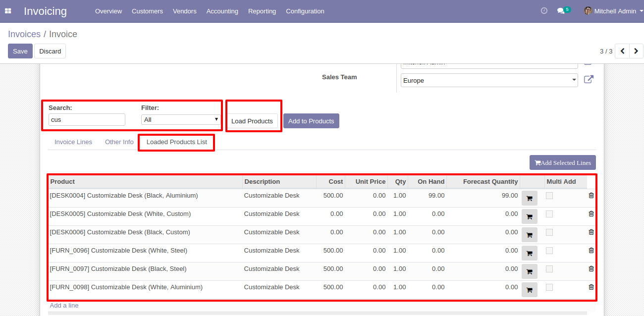Delete the FURN_0097 row with trash icon
644x316 pixels.
[591, 269]
